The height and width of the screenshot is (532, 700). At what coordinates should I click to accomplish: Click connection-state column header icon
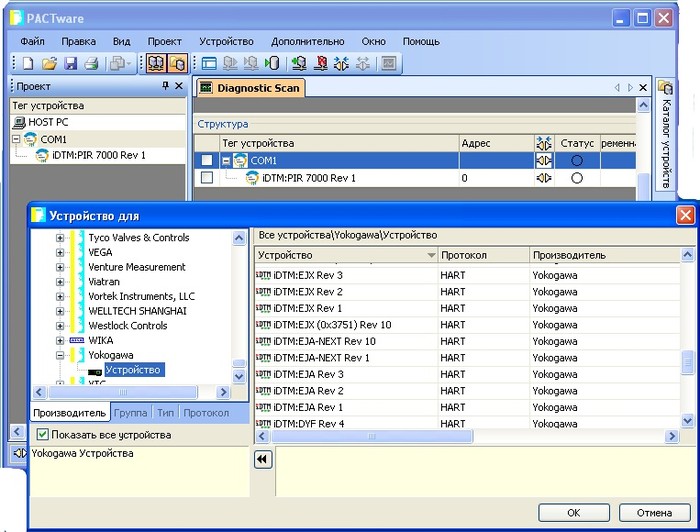tap(544, 143)
